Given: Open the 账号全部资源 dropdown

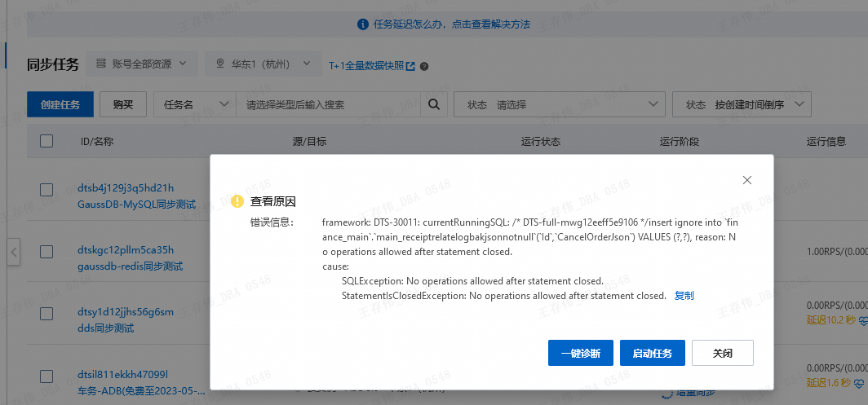Looking at the screenshot, I should 142,64.
